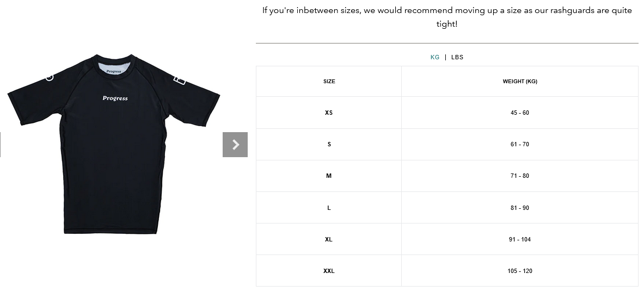Click the white Progress logo on shirt chest
This screenshot has height=298, width=644.
(x=115, y=98)
